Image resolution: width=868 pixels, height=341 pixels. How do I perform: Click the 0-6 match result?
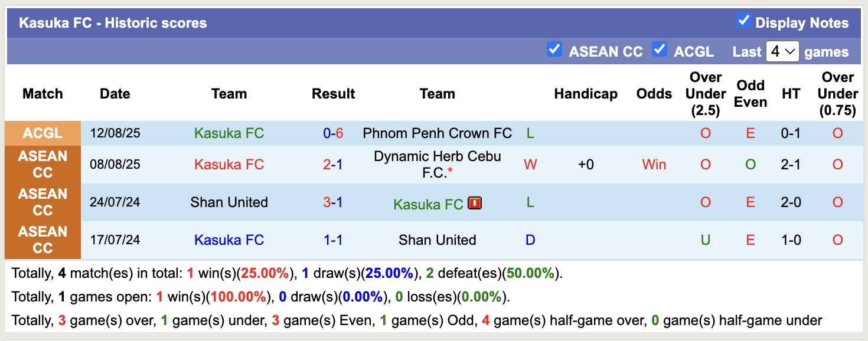coord(333,133)
